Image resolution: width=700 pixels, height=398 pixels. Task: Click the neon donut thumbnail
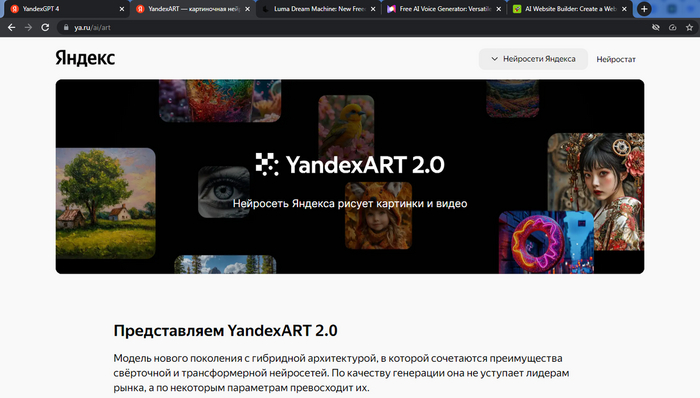[546, 242]
